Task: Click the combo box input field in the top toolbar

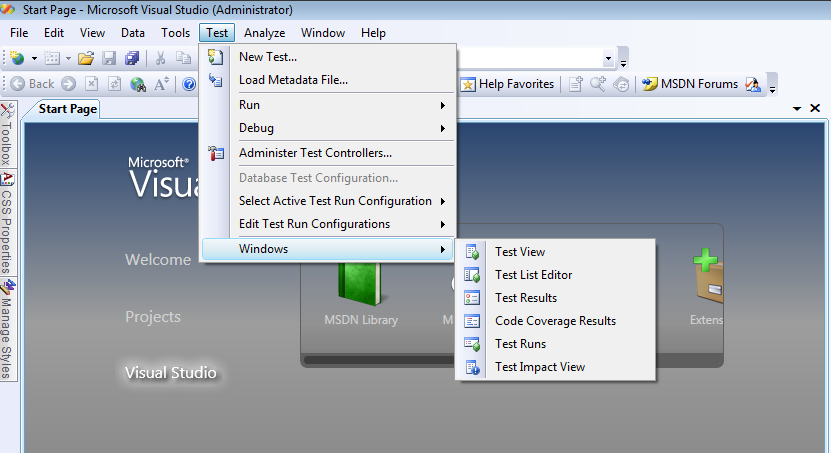Action: pos(529,58)
